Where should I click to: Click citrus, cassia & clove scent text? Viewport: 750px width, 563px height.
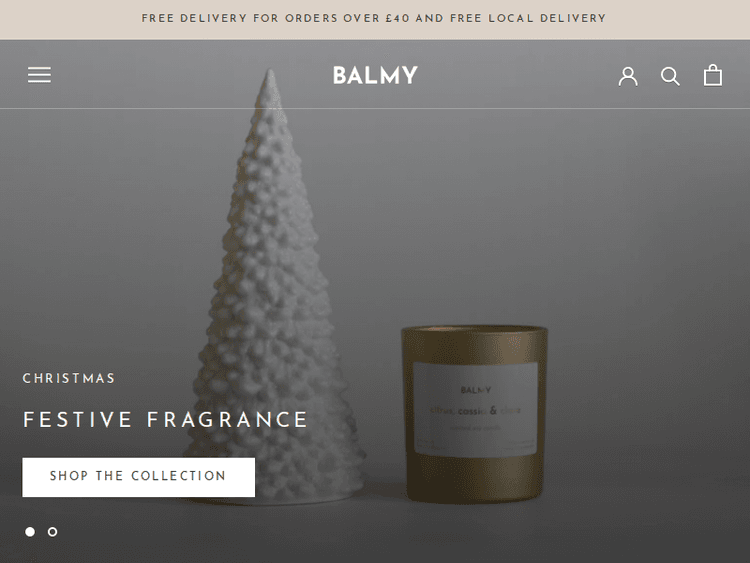coord(475,410)
